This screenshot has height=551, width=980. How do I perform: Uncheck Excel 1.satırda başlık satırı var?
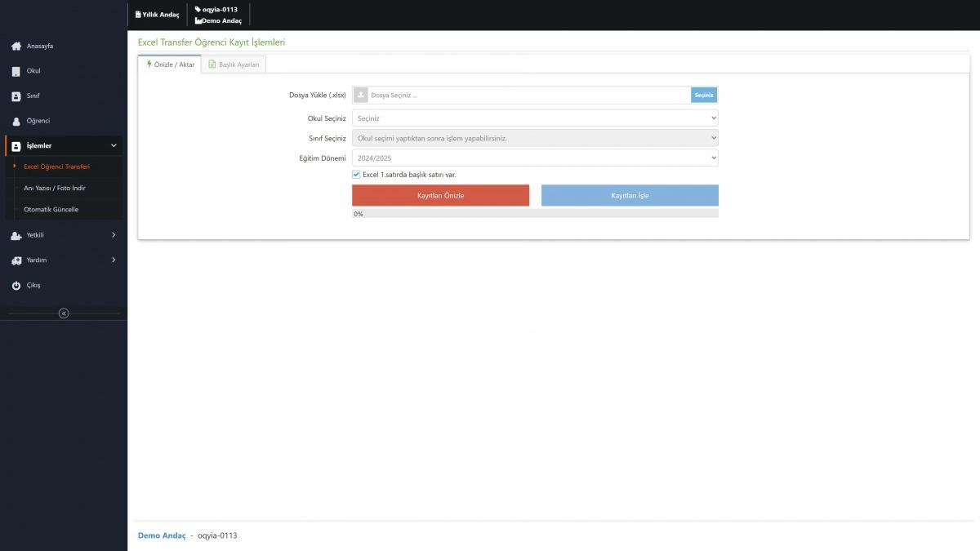(x=356, y=175)
